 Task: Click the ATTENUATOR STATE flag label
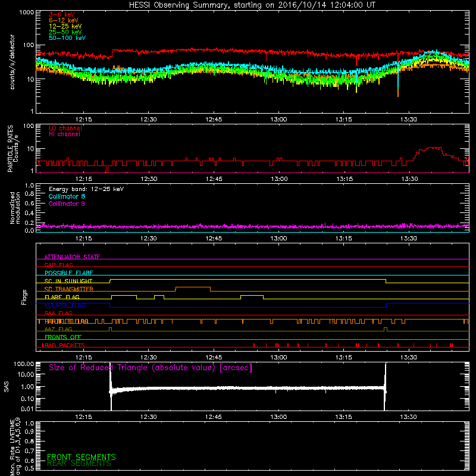pos(72,257)
